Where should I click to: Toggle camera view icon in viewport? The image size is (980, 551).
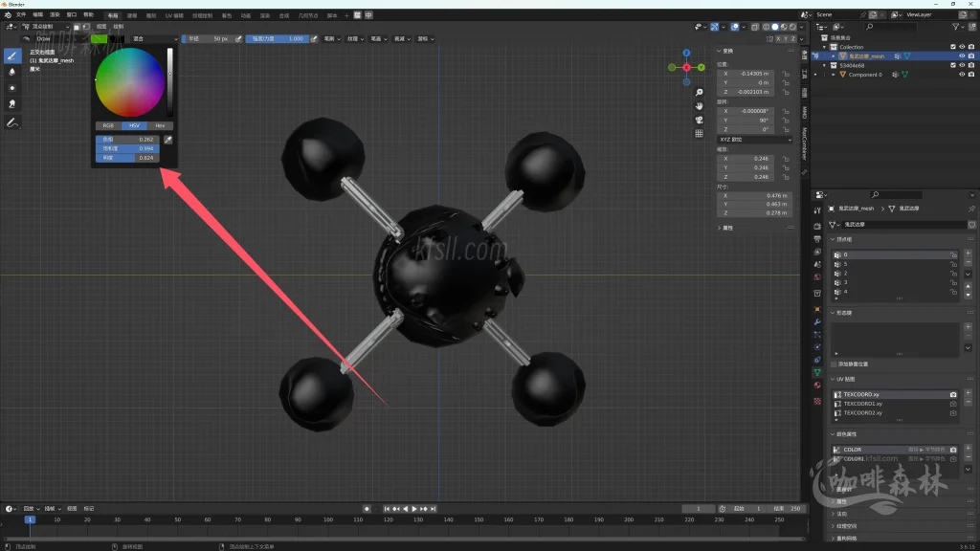pyautogui.click(x=700, y=120)
